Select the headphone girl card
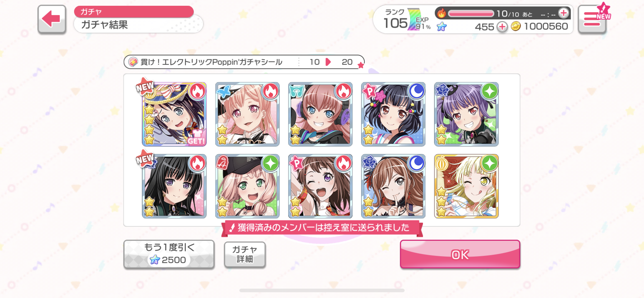 click(320, 114)
